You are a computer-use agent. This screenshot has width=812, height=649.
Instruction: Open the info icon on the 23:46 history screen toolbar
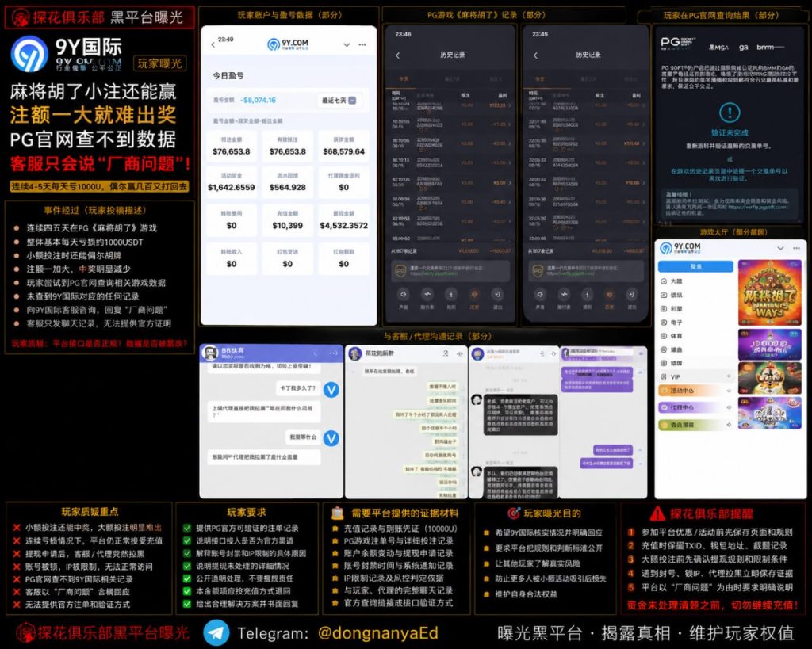click(x=451, y=295)
